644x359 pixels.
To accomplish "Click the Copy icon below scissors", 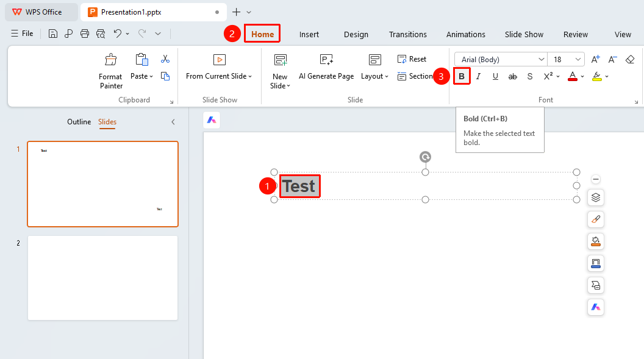I will [x=165, y=76].
